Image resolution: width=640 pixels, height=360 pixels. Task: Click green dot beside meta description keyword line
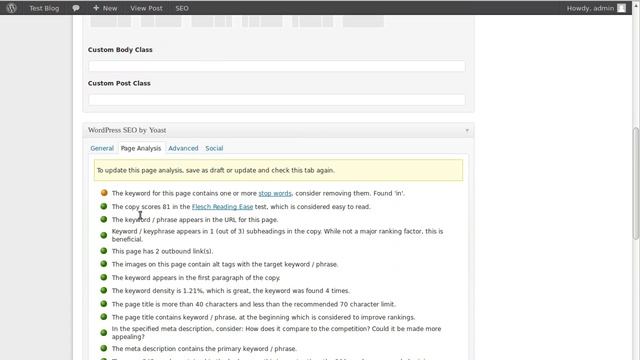pos(104,348)
